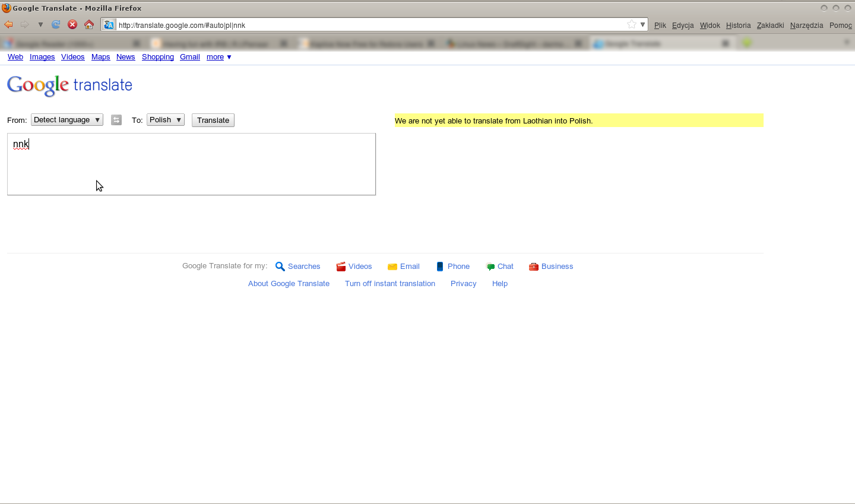Click the red Business briefcase icon
Viewport: 855px width, 504px height.
pos(534,267)
